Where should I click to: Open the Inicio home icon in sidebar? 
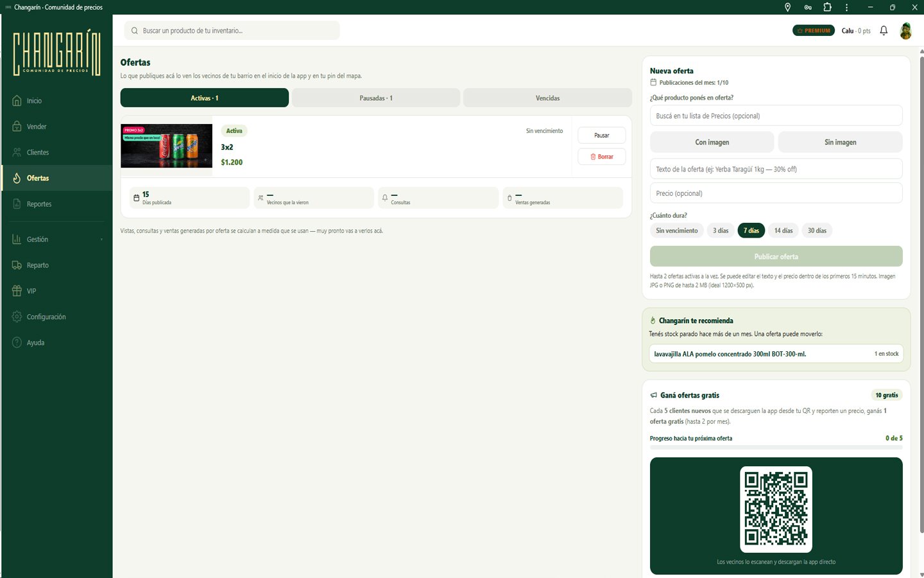(x=17, y=101)
